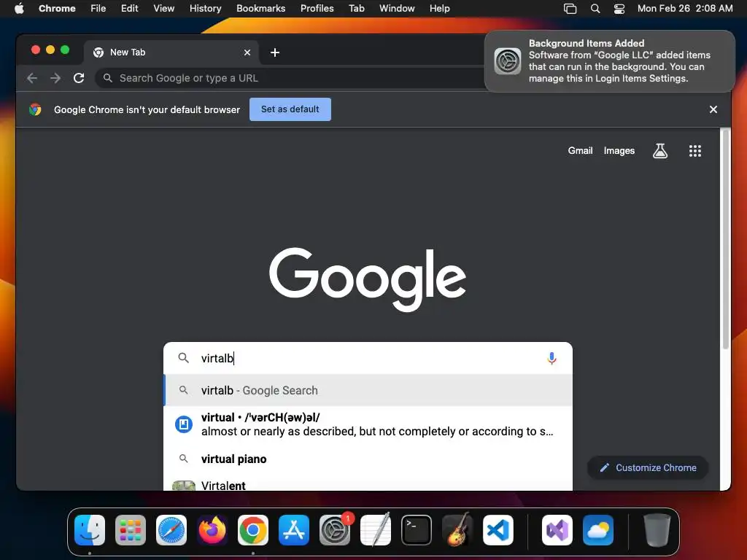Viewport: 747px width, 560px height.
Task: Click the magnifier icon in Google search box
Action: tap(183, 357)
